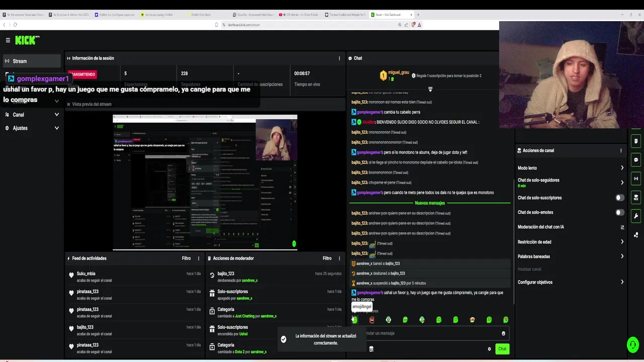Image resolution: width=644 pixels, height=362 pixels.
Task: Click the stream preview thumbnail
Action: tap(205, 182)
